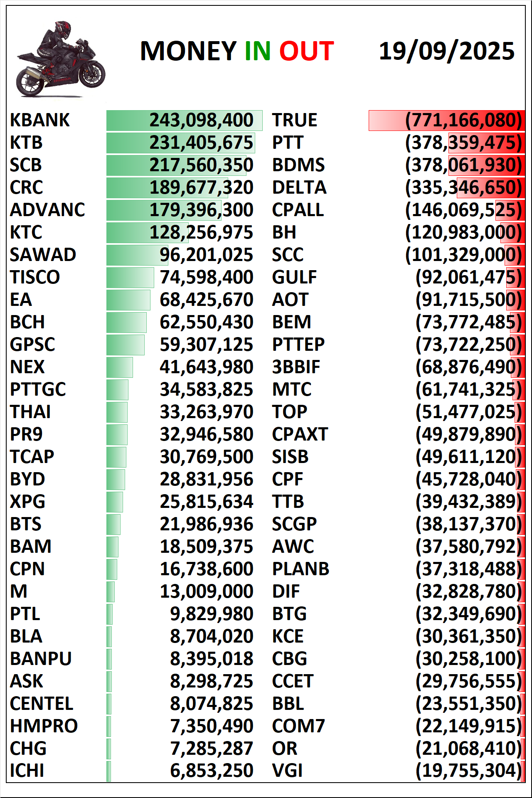Image resolution: width=532 pixels, height=798 pixels.
Task: Click the motorcycle rider logo image
Action: [60, 59]
